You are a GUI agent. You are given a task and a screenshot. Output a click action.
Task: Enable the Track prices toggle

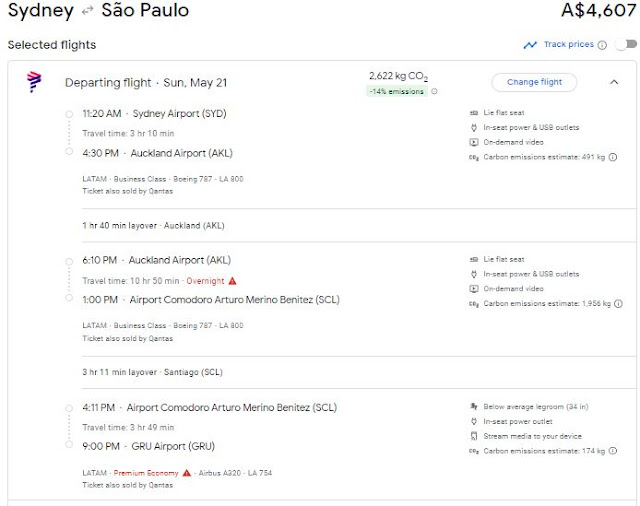[624, 45]
